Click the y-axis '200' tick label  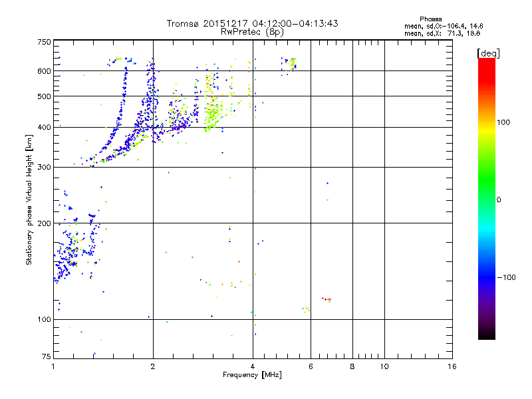click(x=44, y=223)
